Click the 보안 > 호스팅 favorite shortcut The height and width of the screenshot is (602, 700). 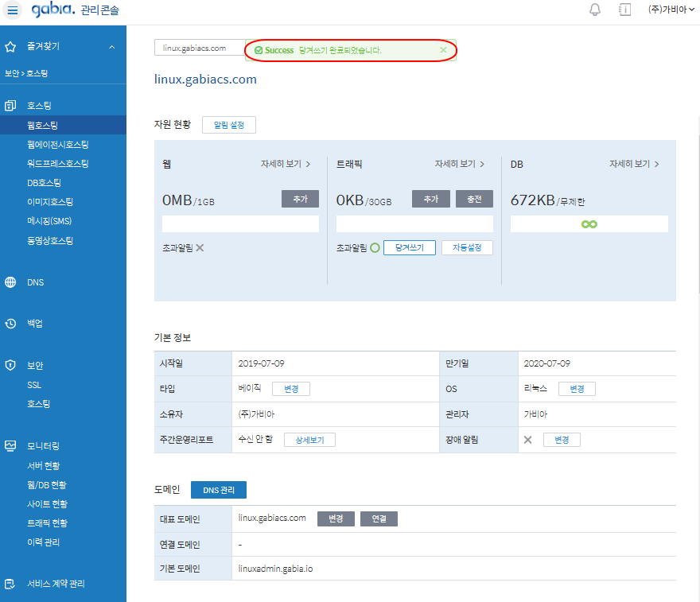[x=26, y=73]
